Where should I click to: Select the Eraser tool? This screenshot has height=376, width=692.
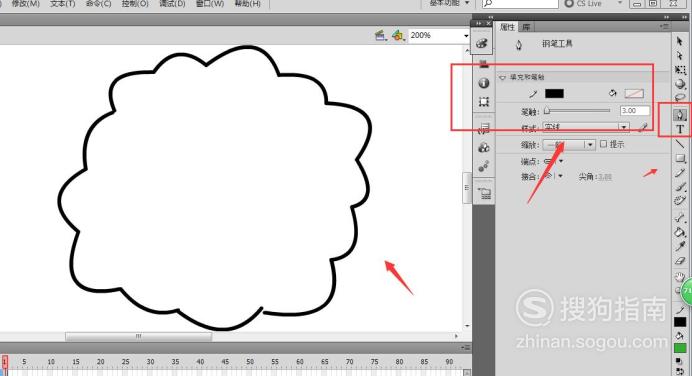[x=680, y=260]
